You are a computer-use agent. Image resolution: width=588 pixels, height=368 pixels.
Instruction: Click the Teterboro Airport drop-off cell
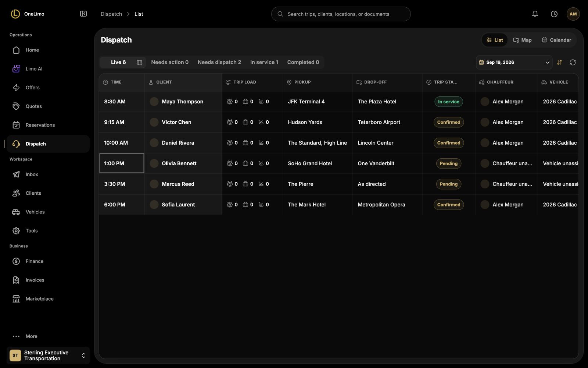click(x=387, y=122)
